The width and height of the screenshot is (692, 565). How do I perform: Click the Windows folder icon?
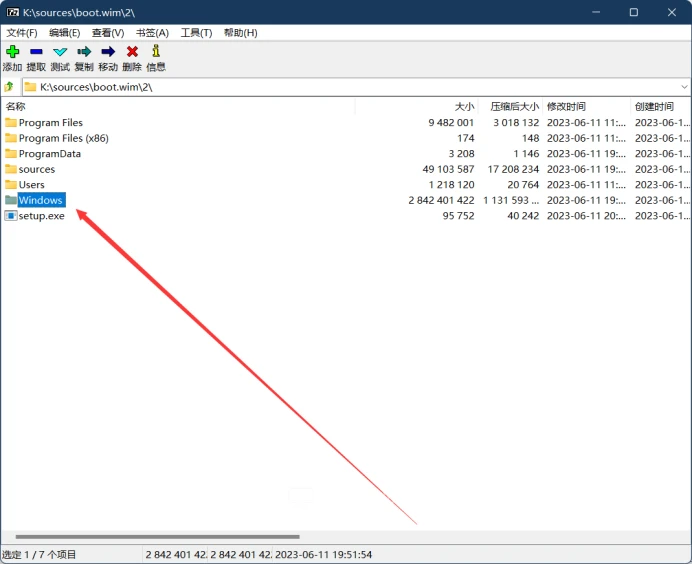click(11, 200)
